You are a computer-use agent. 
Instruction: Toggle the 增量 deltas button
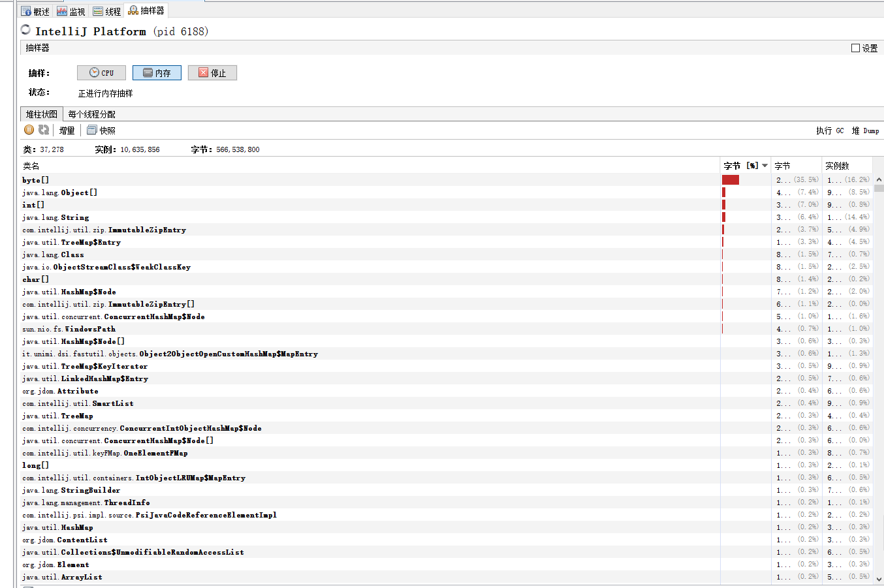pos(67,131)
